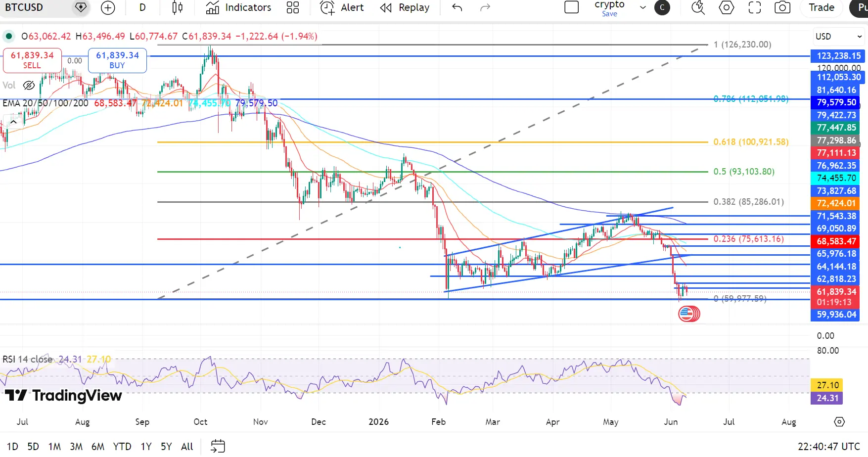
Task: Open the user account avatar C
Action: 662,7
